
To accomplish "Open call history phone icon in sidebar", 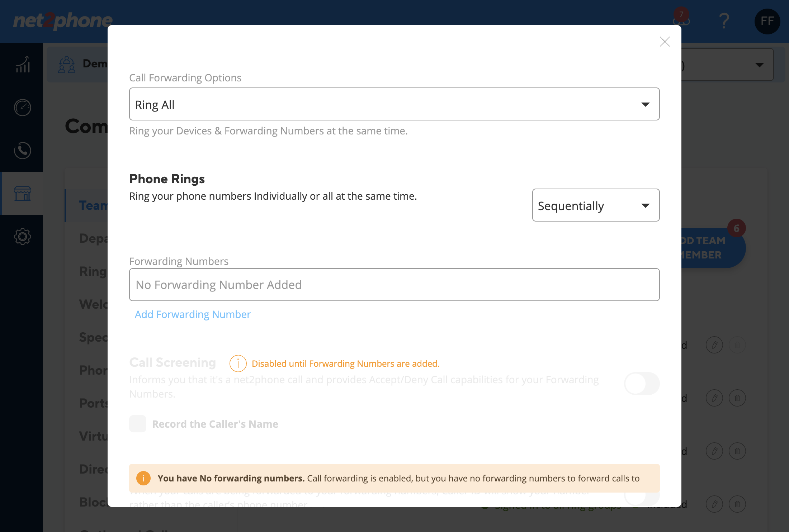I will 22,151.
